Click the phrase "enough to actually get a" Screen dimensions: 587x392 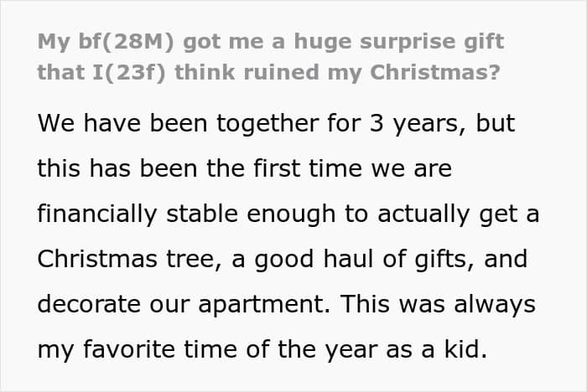click(x=392, y=214)
